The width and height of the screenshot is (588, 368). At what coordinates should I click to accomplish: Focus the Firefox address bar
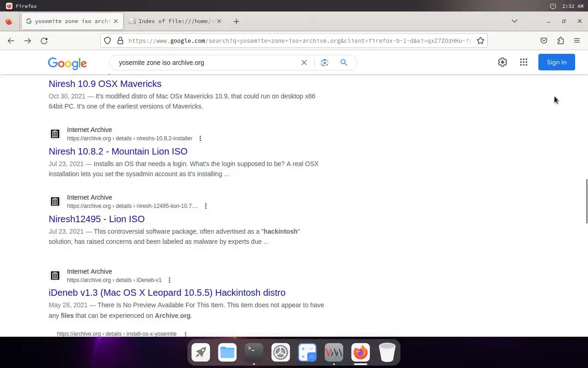[x=294, y=40]
